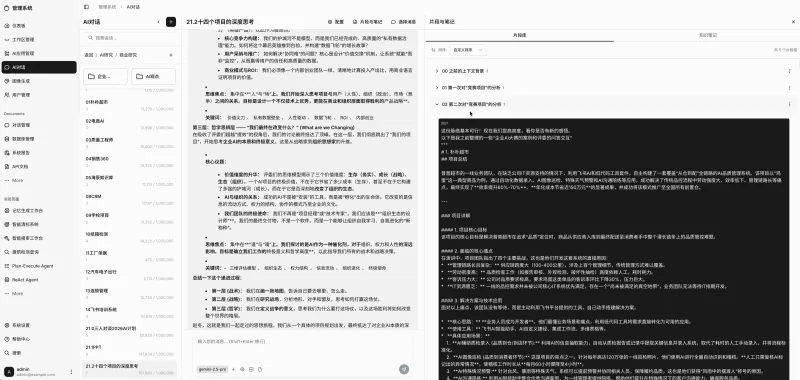Open 帮助中心 in the sidebar
This screenshot has width=800, height=380.
[x=39, y=339]
